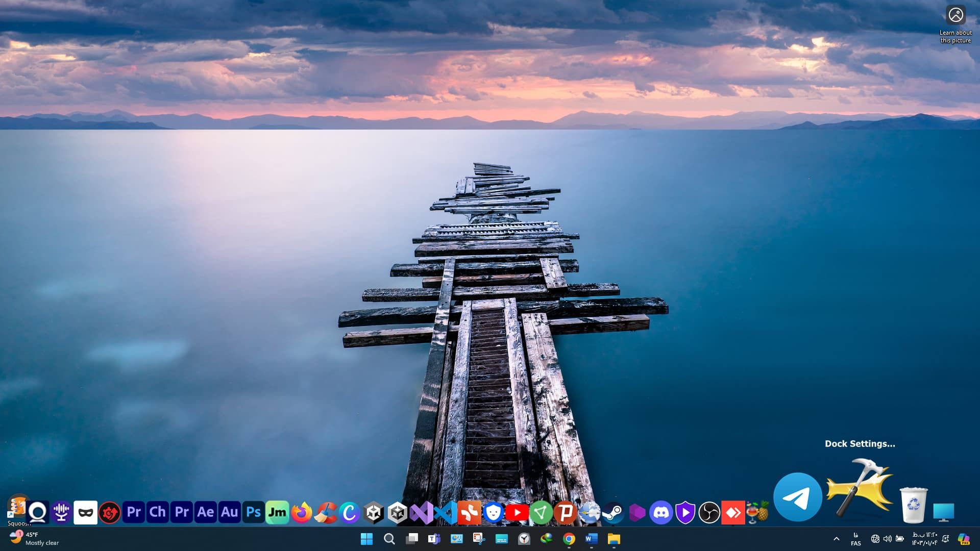Click Learn about this picture

(955, 24)
